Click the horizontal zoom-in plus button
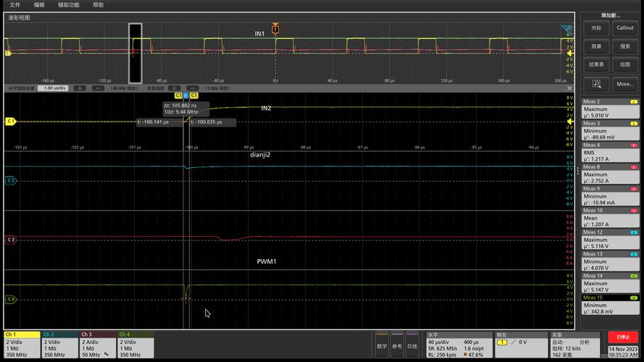644x362 pixels. tap(79, 88)
